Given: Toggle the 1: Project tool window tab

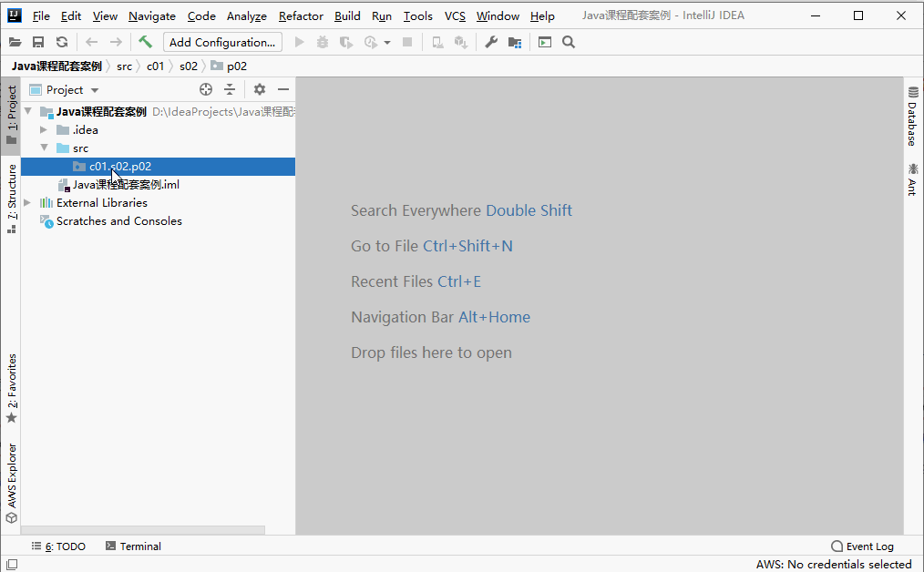Looking at the screenshot, I should 11,116.
